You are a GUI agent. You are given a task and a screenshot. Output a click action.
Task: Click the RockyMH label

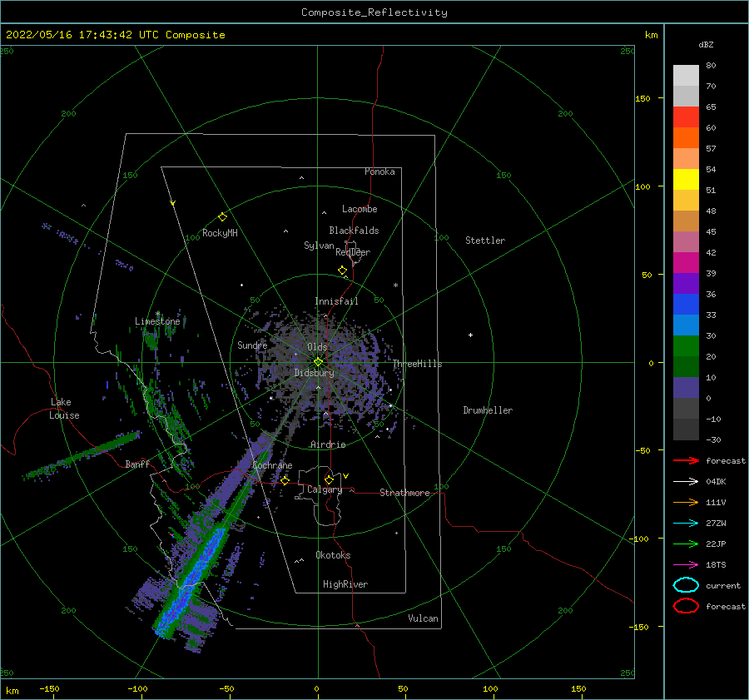coord(221,233)
